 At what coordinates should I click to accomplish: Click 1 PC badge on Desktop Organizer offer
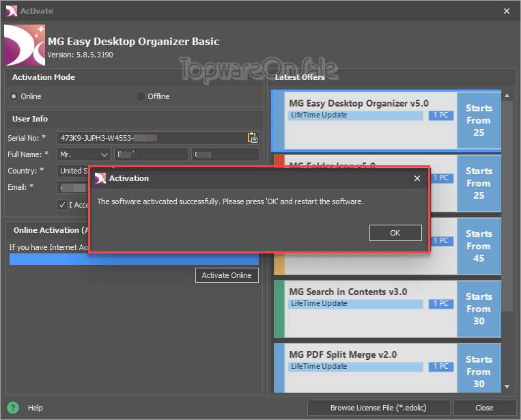coord(441,115)
